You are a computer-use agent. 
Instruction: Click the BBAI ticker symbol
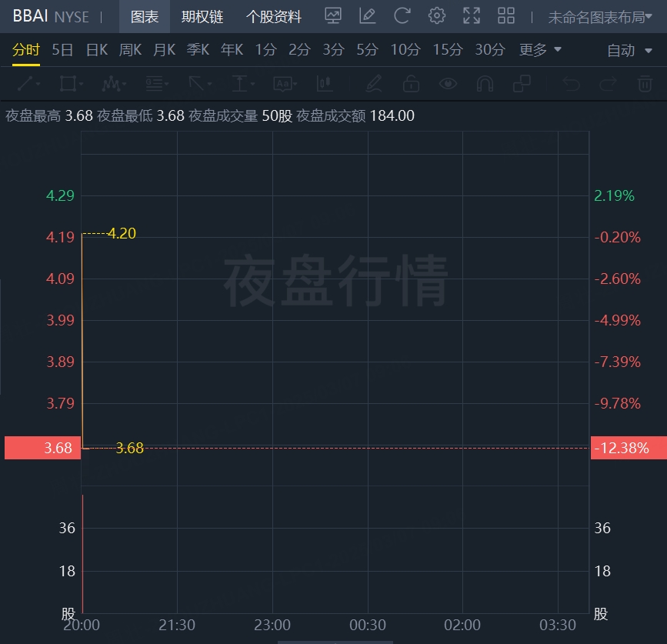pyautogui.click(x=30, y=16)
